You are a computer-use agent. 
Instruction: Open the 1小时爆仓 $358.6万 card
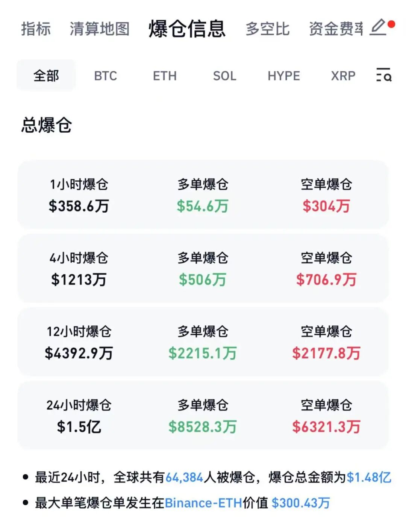point(203,195)
